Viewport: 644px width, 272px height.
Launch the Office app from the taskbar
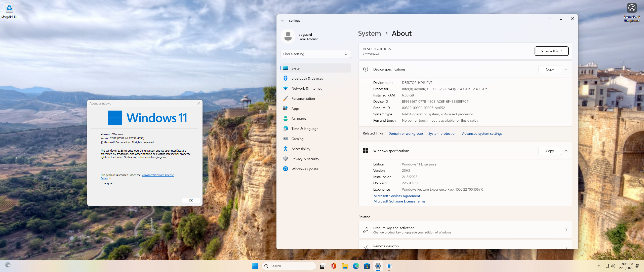[x=334, y=266]
